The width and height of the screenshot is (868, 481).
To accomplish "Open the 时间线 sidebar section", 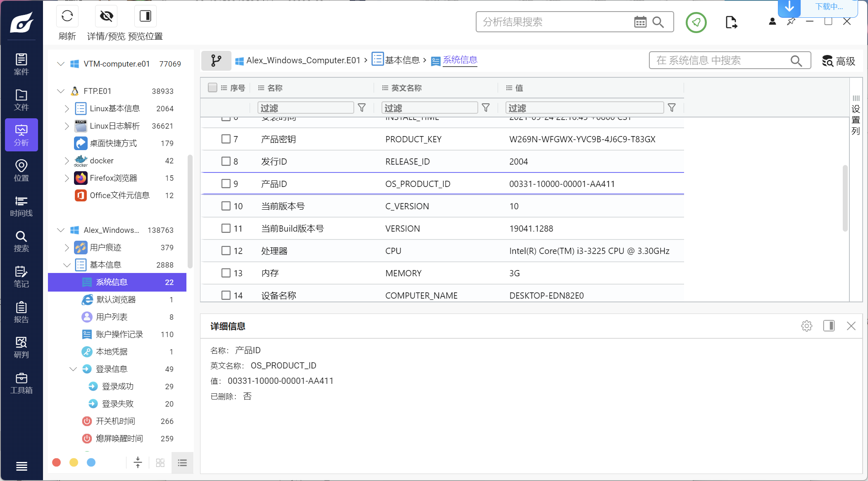I will tap(21, 206).
